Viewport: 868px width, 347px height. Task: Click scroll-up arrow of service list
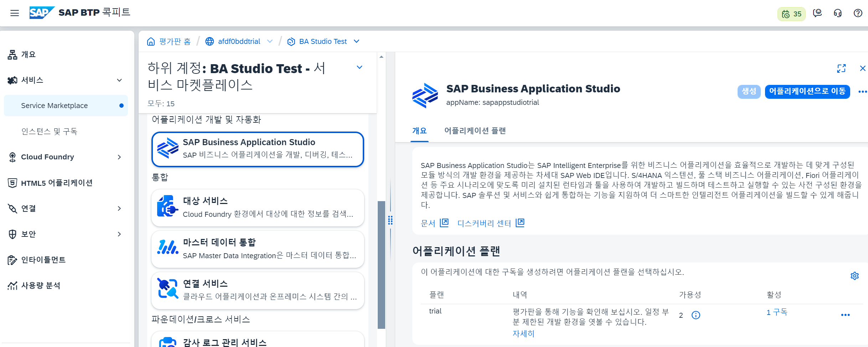(x=381, y=57)
